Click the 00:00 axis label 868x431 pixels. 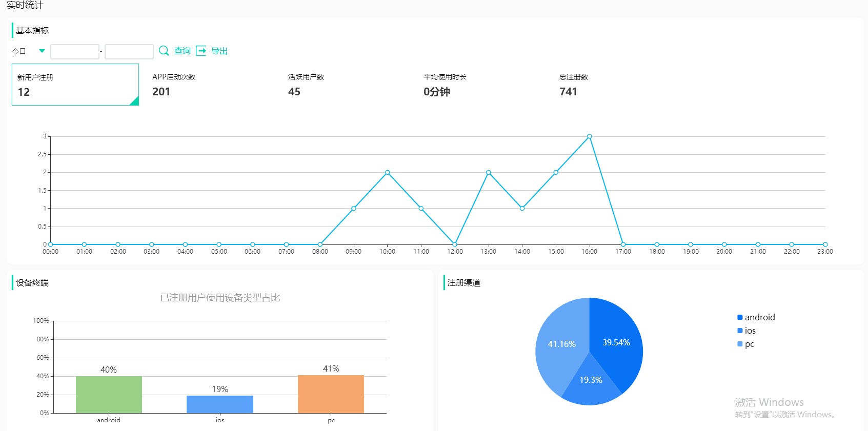point(50,252)
